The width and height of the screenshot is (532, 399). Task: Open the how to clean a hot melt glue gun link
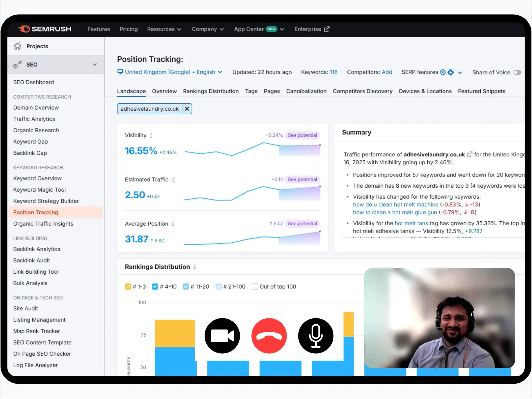[x=395, y=213]
